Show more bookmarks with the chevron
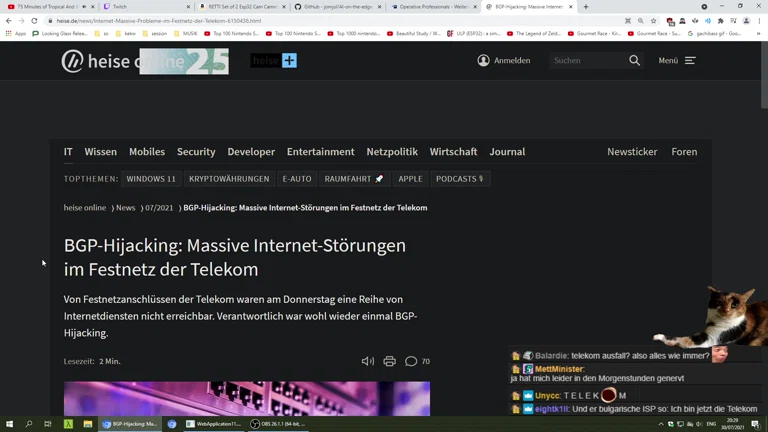Image resolution: width=768 pixels, height=432 pixels. coord(758,33)
